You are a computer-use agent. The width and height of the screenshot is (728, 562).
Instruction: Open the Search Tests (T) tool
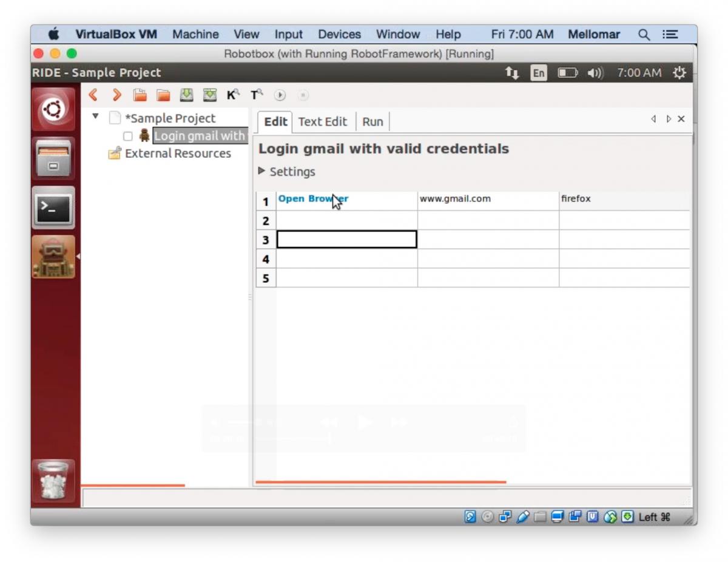point(257,95)
